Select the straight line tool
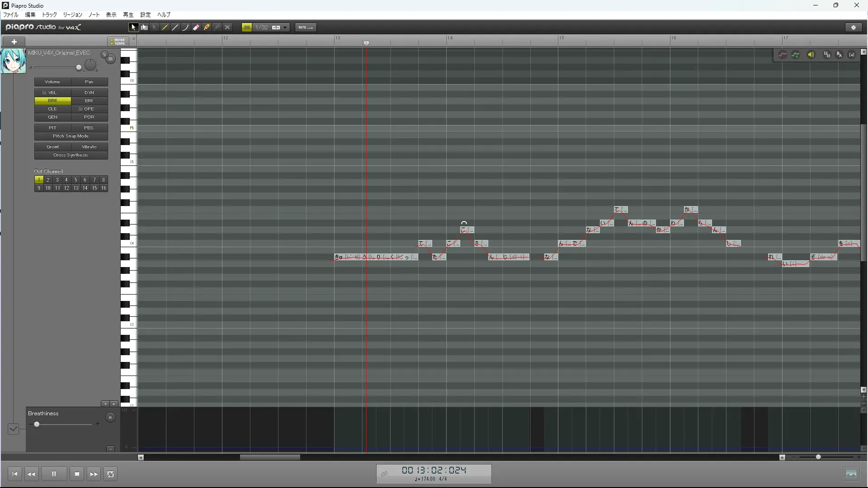Viewport: 868px width, 488px height. point(175,28)
